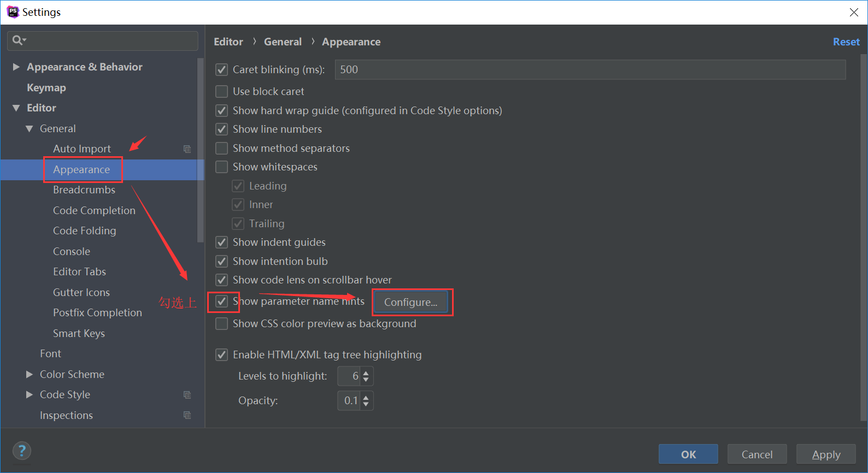Screen dimensions: 868x473
Task: Increase Levels to highlight with up arrow
Action: (366, 373)
